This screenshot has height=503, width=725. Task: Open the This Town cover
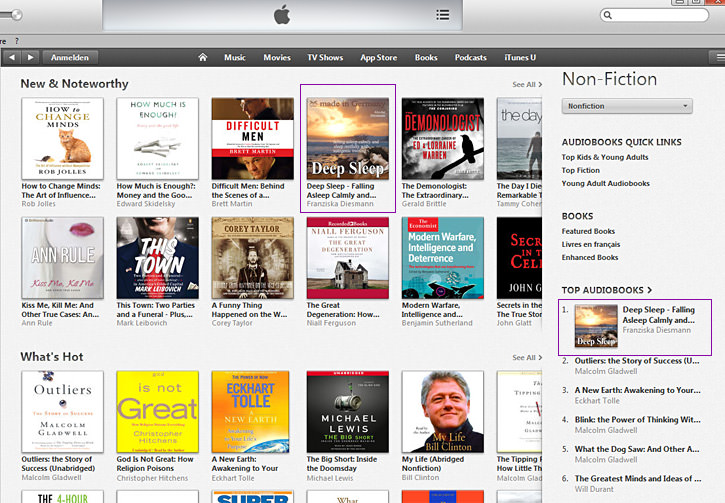pyautogui.click(x=158, y=258)
